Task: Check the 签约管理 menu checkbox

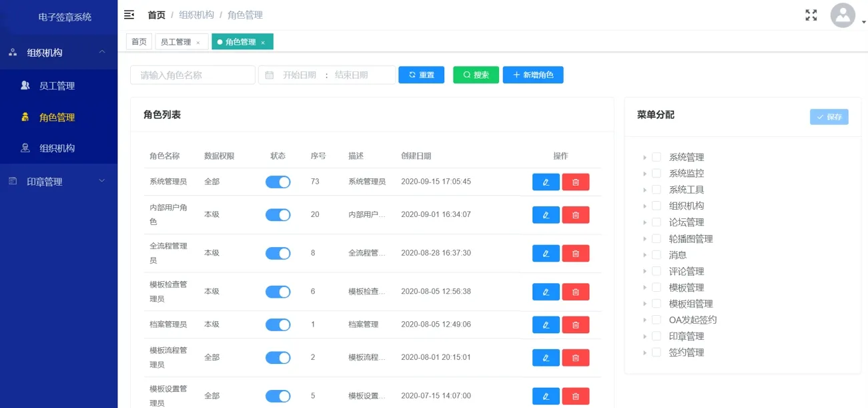Action: click(657, 353)
